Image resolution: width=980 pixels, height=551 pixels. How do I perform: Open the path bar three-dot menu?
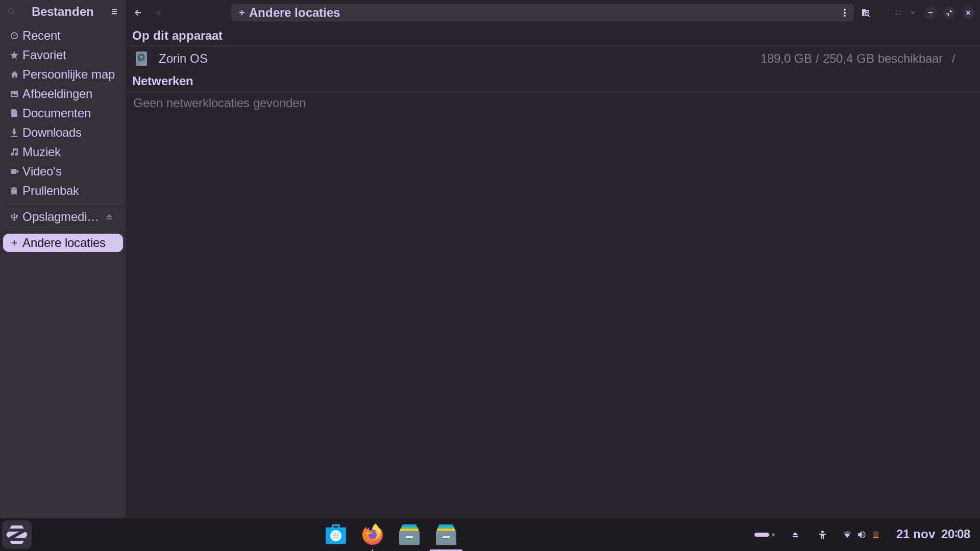pos(845,13)
